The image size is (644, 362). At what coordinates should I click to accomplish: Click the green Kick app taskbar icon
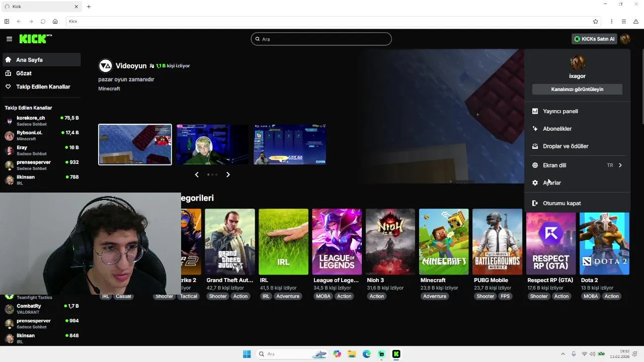coord(396,354)
